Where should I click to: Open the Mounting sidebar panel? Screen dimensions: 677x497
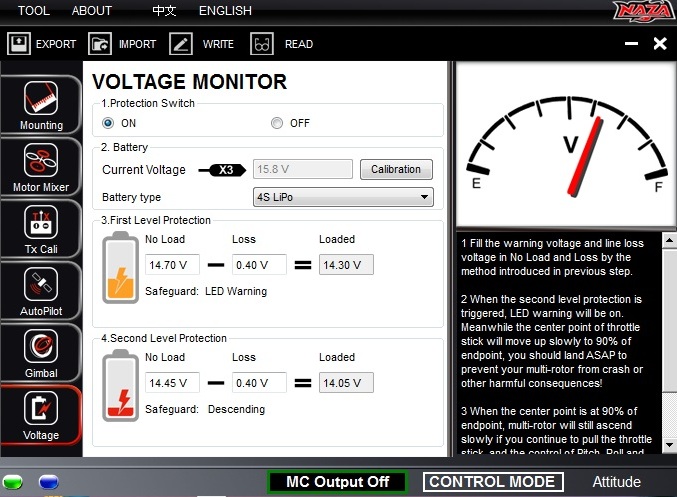point(40,105)
